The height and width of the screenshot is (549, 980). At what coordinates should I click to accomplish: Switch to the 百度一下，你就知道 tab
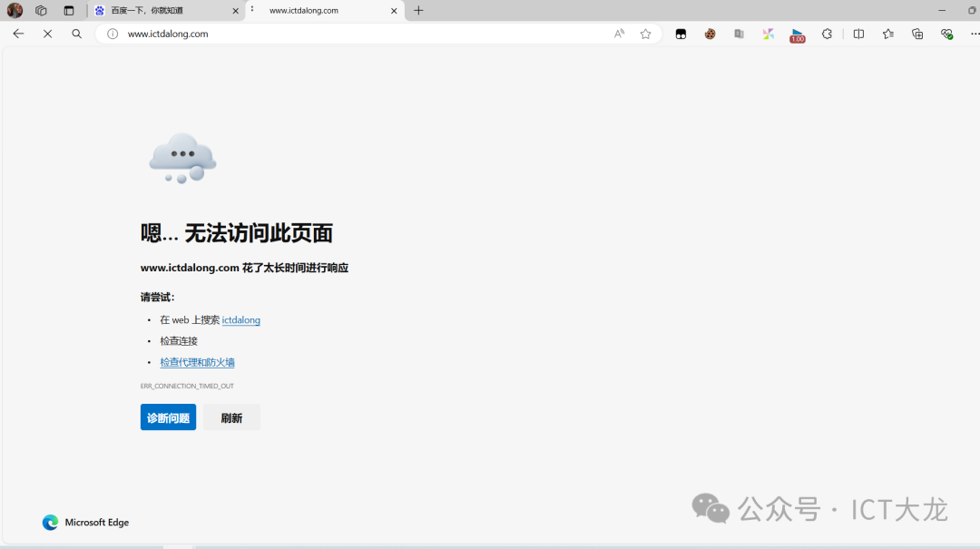(x=163, y=11)
